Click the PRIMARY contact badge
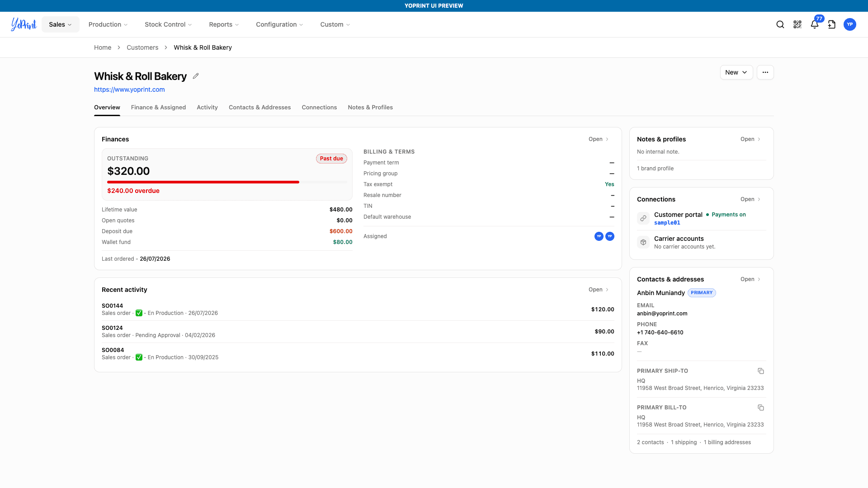This screenshot has height=488, width=868. point(702,293)
